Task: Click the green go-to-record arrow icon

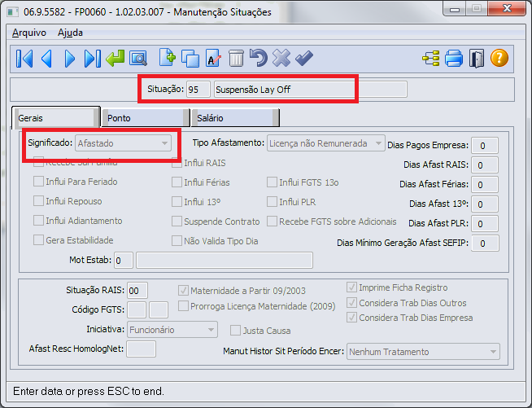Action: tap(115, 58)
